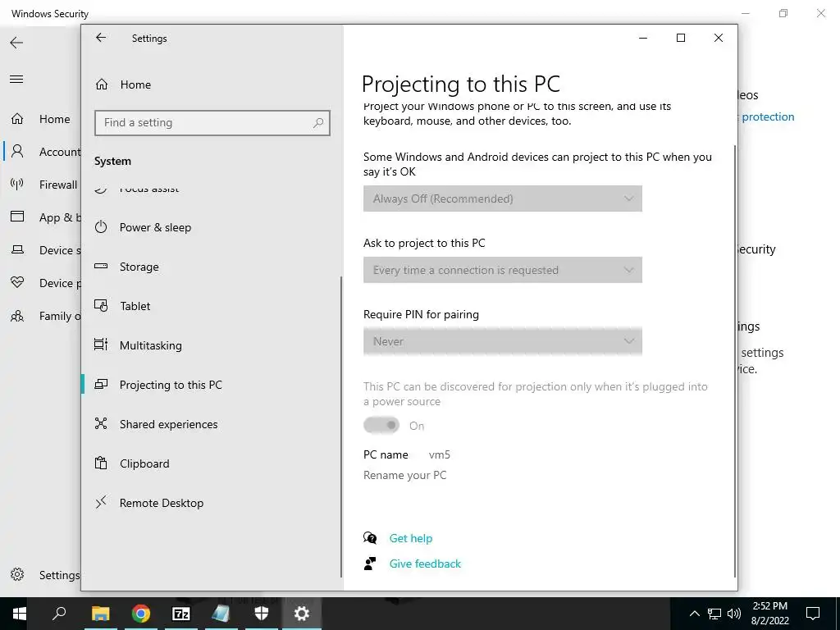Viewport: 840px width, 630px height.
Task: Click the Tablet icon in sidebar
Action: [x=101, y=305]
